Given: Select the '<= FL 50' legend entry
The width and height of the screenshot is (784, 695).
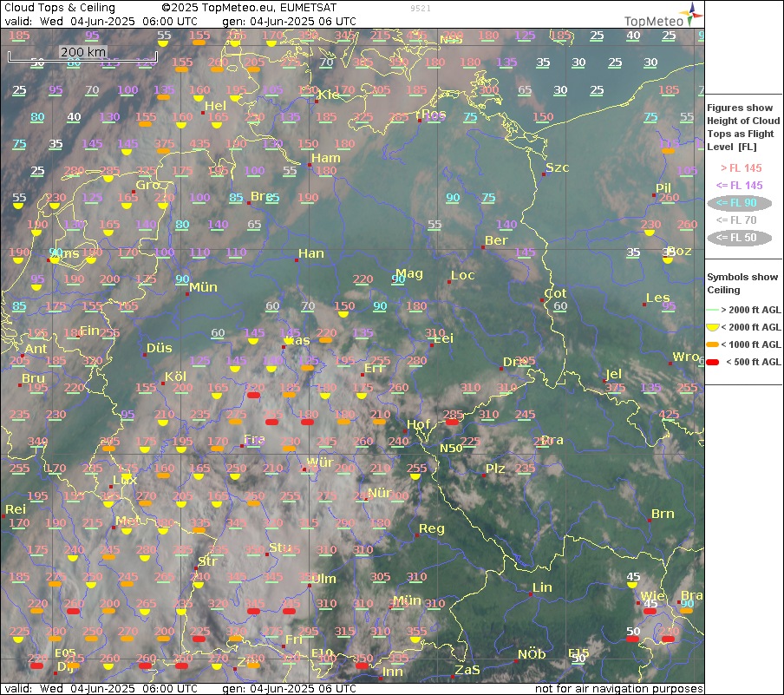Looking at the screenshot, I should (x=739, y=237).
